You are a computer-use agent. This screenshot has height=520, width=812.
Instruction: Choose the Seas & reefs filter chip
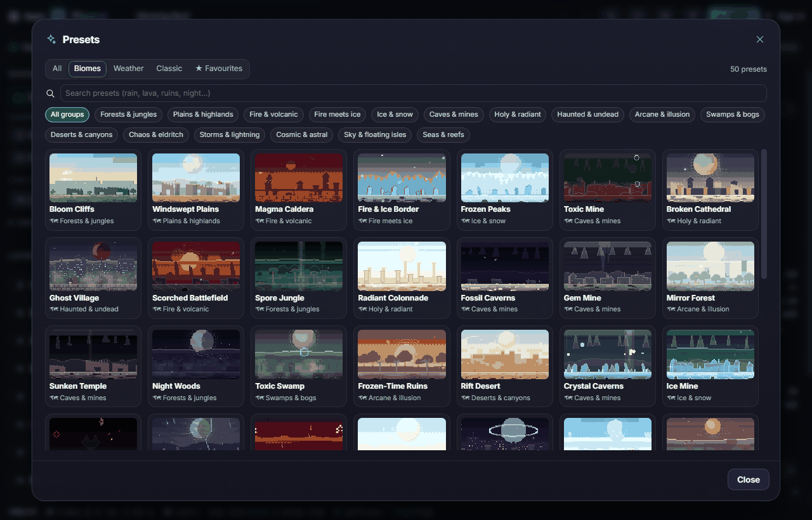(443, 135)
